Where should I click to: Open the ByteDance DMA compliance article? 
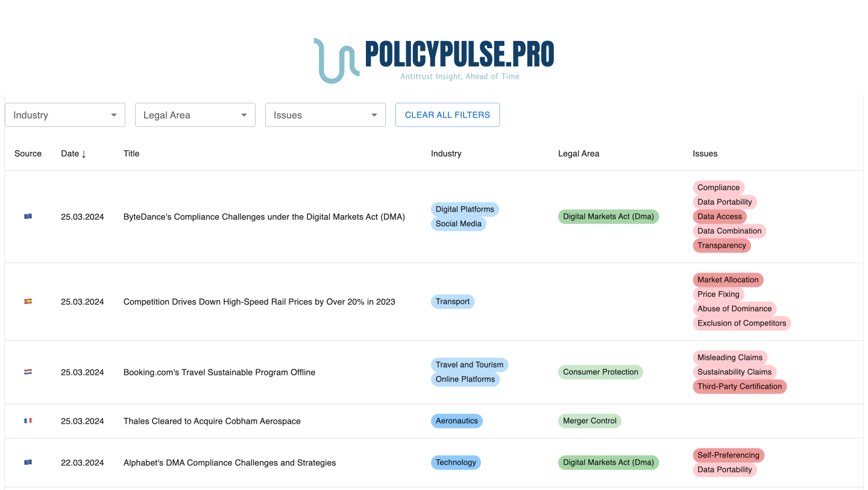coord(264,217)
